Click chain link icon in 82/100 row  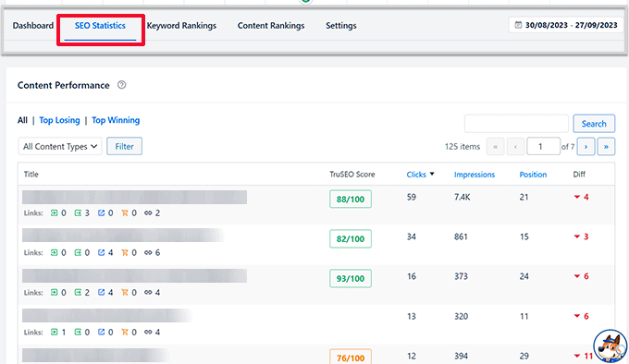coord(148,253)
